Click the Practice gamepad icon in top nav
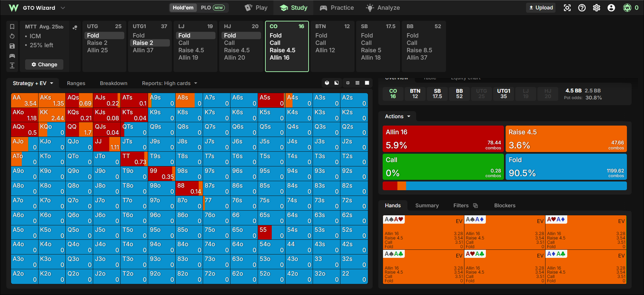Screen dimensions: 644x295 tap(323, 8)
